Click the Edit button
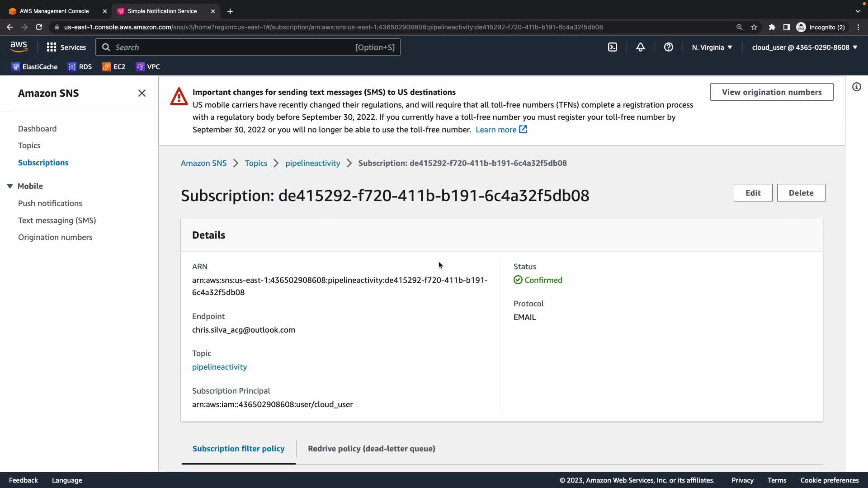Image resolution: width=868 pixels, height=488 pixels. (x=753, y=193)
